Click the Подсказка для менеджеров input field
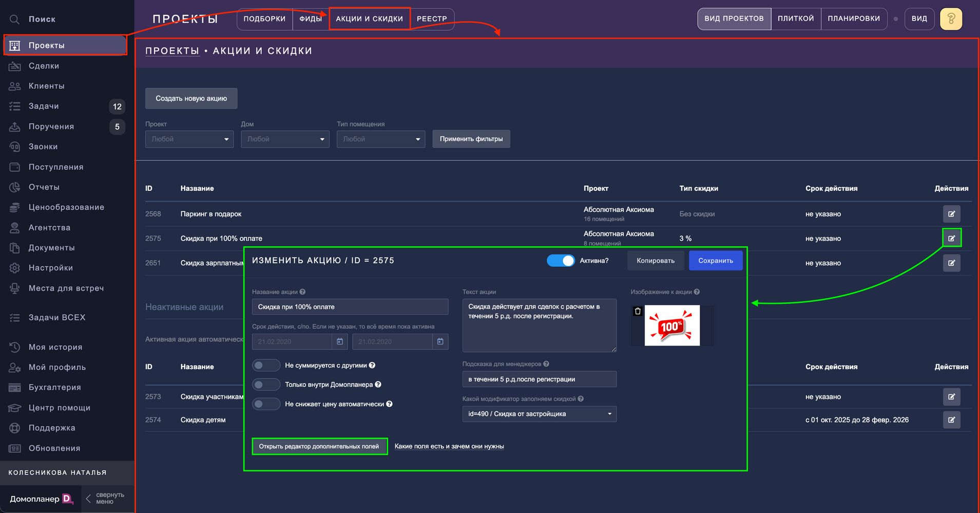Image resolution: width=980 pixels, height=513 pixels. 539,379
